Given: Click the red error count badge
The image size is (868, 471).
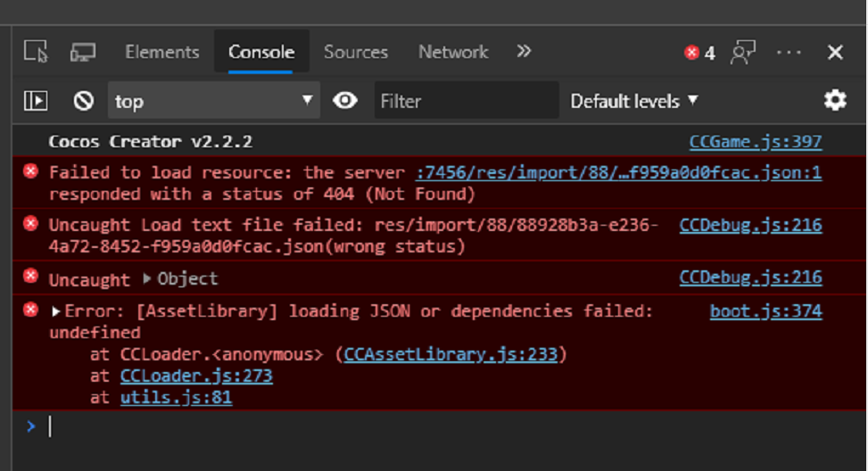Looking at the screenshot, I should 699,54.
